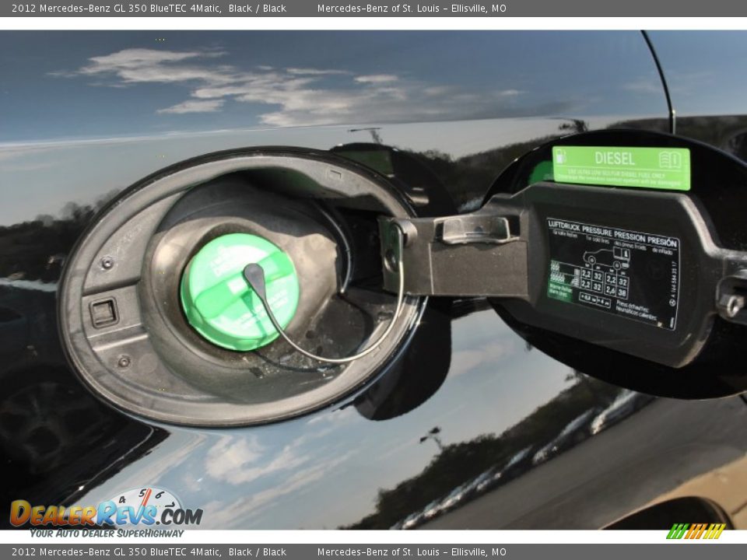
Task: Click the top Mercedes-Benz of St. Louis dealer text
Action: coord(412,9)
